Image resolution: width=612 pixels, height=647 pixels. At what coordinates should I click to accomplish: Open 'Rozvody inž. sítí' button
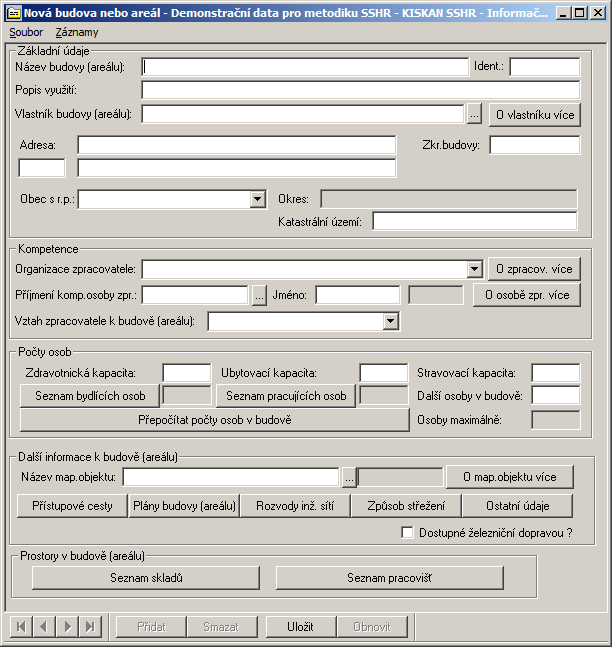(x=295, y=506)
